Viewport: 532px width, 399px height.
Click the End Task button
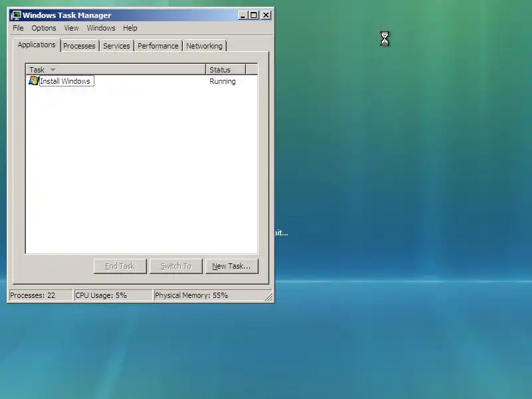[120, 267]
